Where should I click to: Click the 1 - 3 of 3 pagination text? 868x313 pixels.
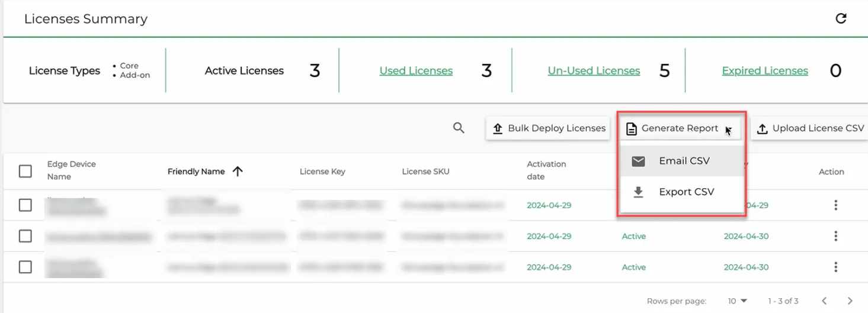point(783,301)
